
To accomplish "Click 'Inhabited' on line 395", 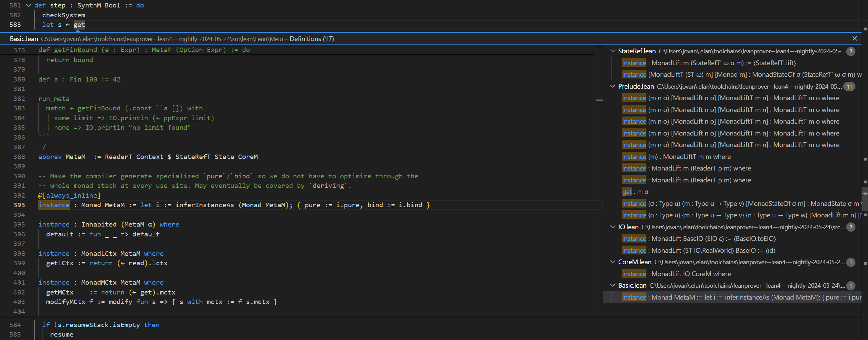I will tap(99, 224).
